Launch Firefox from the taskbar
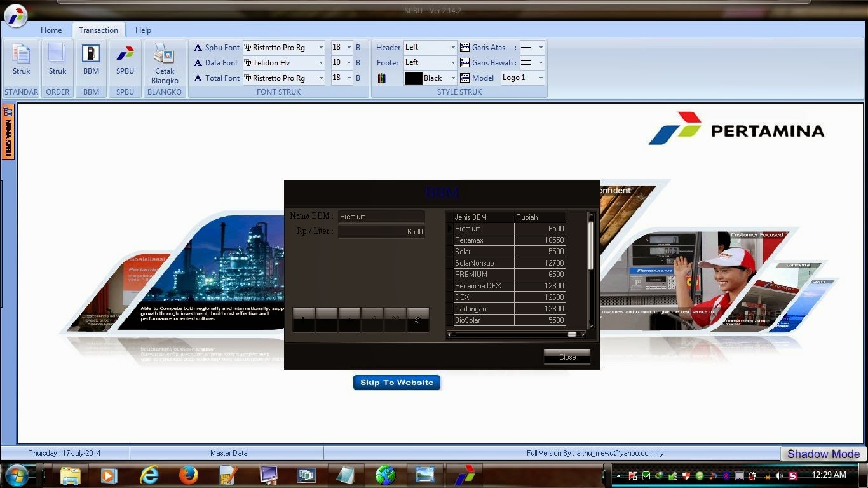This screenshot has height=488, width=868. [x=189, y=475]
